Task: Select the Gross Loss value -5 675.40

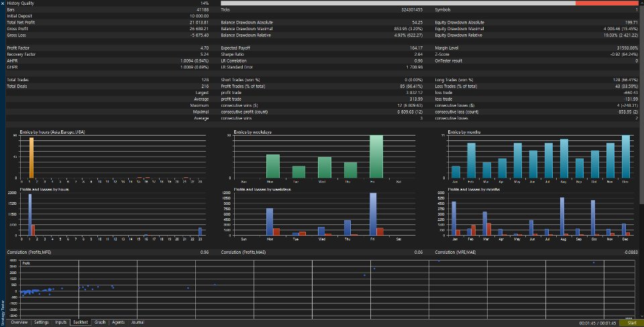Action: click(x=200, y=36)
